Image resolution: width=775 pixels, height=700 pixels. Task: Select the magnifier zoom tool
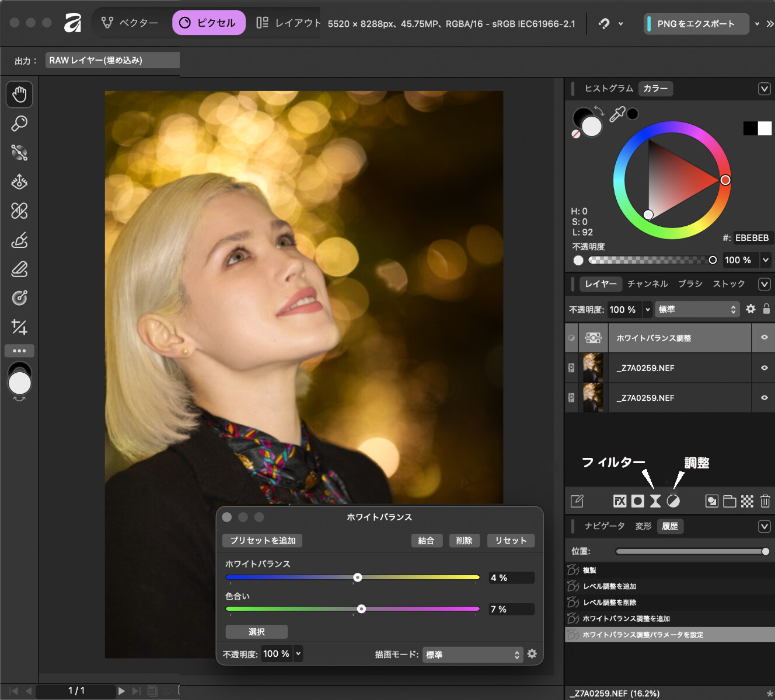pyautogui.click(x=19, y=124)
